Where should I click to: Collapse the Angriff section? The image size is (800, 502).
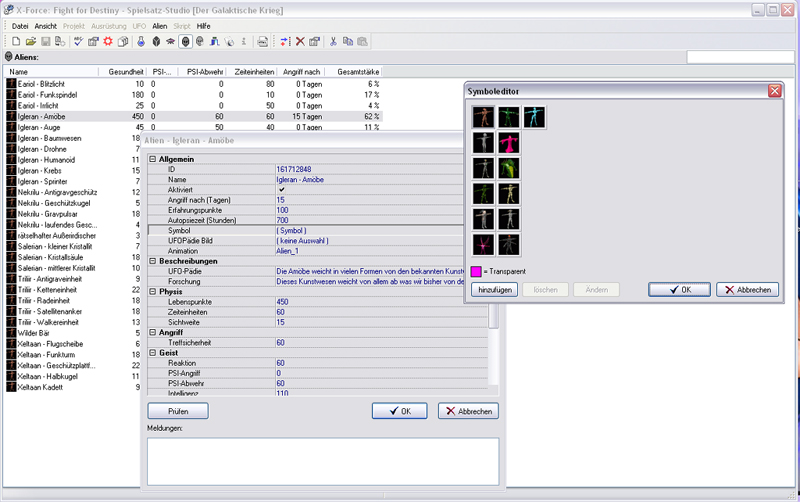[153, 332]
